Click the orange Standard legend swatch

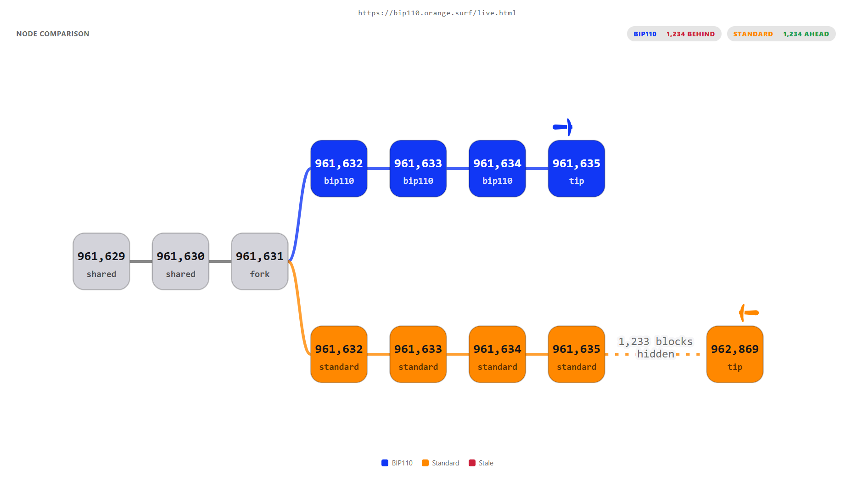click(425, 463)
